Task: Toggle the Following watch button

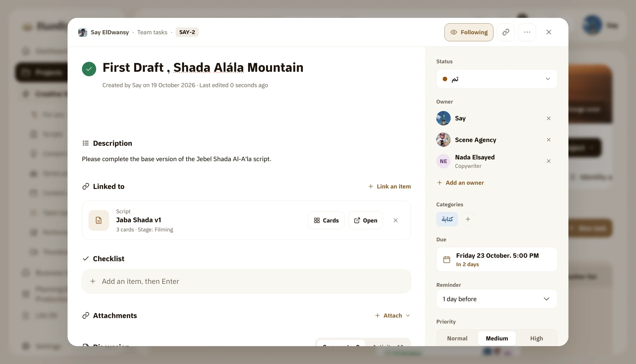Action: click(x=469, y=32)
